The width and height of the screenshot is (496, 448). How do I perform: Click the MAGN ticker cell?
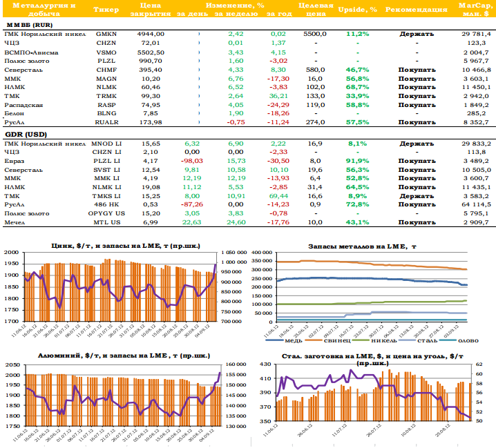click(x=106, y=79)
